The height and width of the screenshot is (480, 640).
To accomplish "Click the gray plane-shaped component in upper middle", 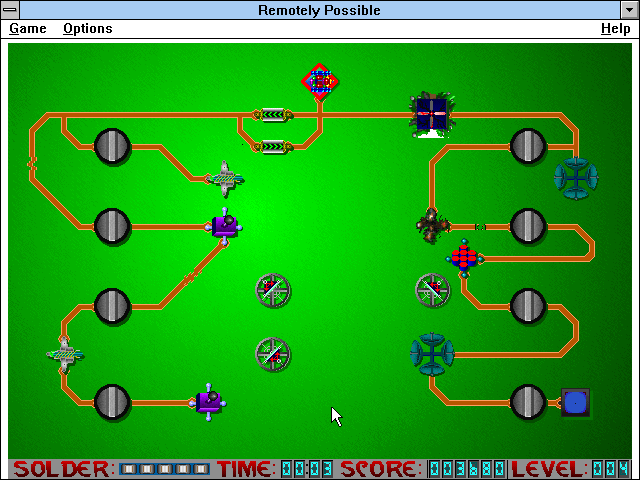I will [x=225, y=179].
